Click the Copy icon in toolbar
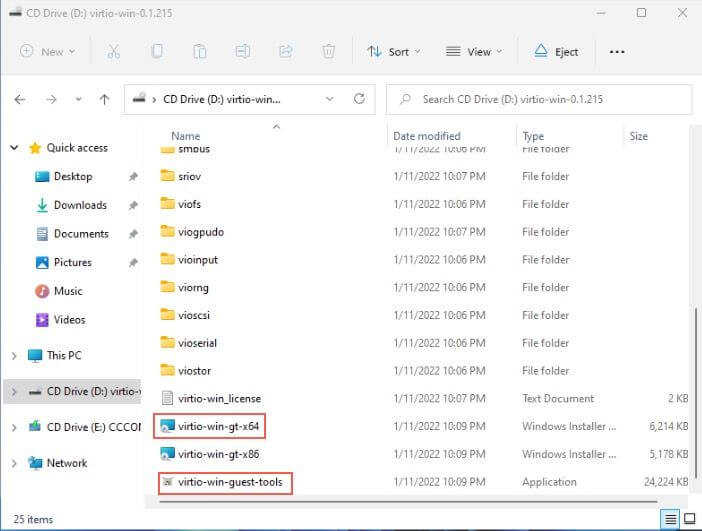The height and width of the screenshot is (531, 702). click(157, 51)
